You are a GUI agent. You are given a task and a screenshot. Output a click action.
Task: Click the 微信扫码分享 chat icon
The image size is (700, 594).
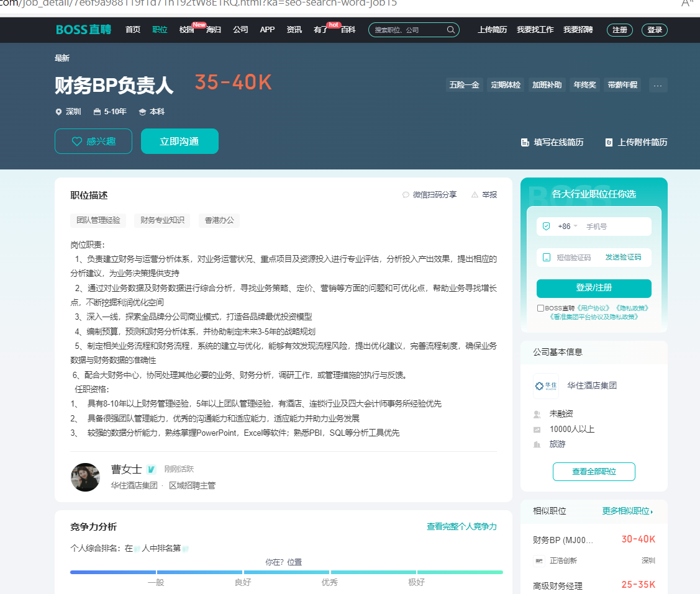(x=406, y=195)
